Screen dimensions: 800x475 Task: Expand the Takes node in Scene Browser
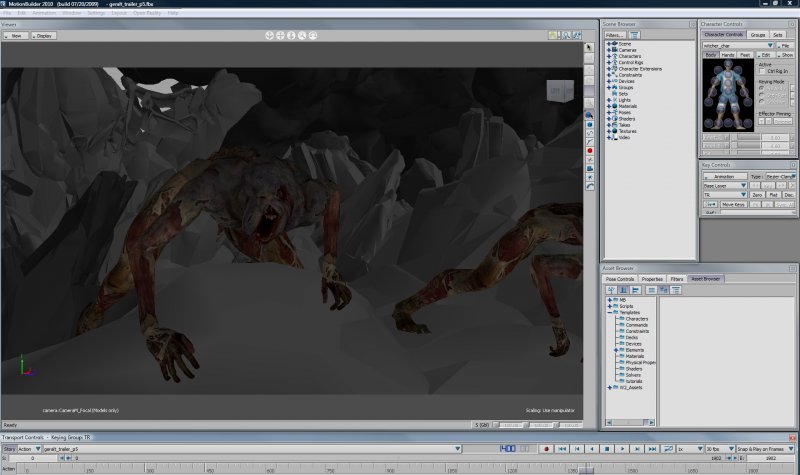point(608,125)
